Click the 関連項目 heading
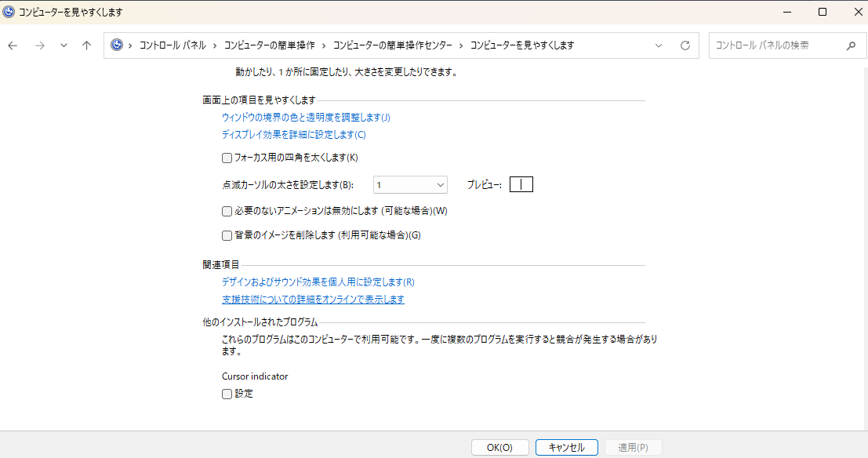 click(221, 265)
